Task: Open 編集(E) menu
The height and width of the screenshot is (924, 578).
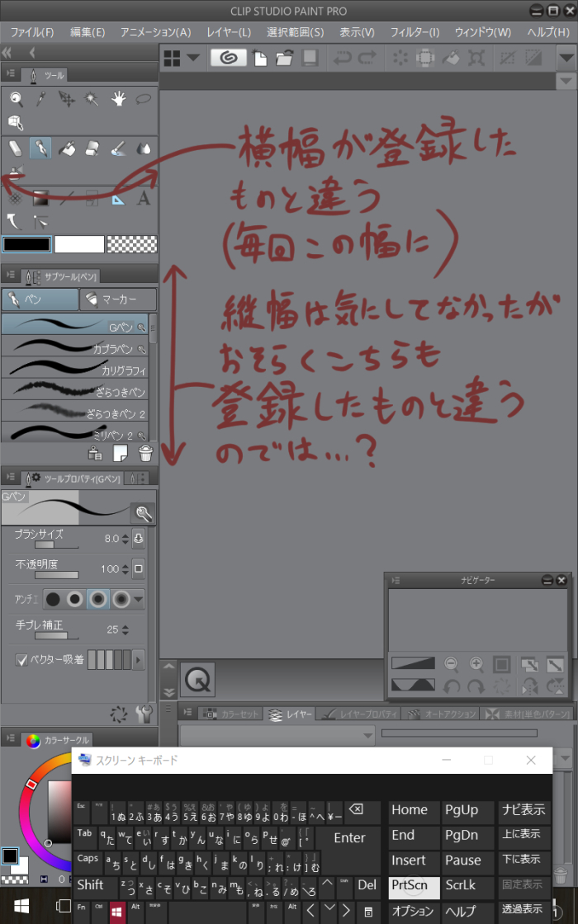Action: coord(88,32)
